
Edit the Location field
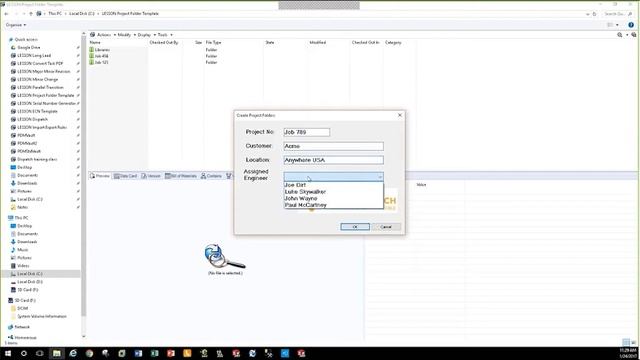pos(333,160)
